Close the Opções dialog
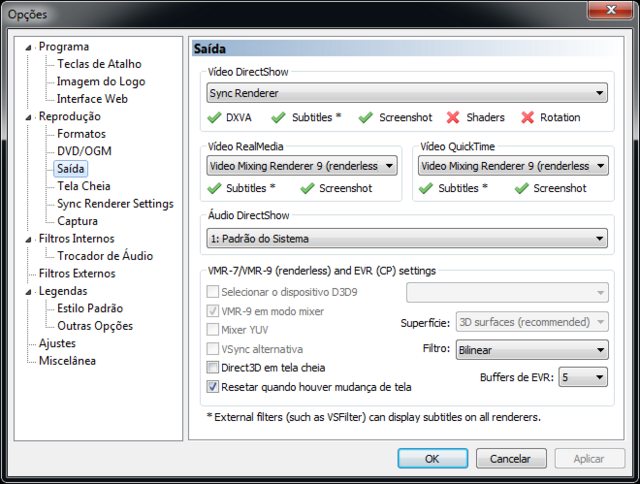 point(611,9)
